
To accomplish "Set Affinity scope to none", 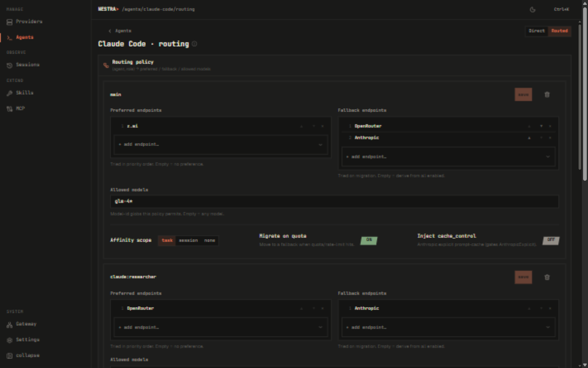I will [x=209, y=240].
